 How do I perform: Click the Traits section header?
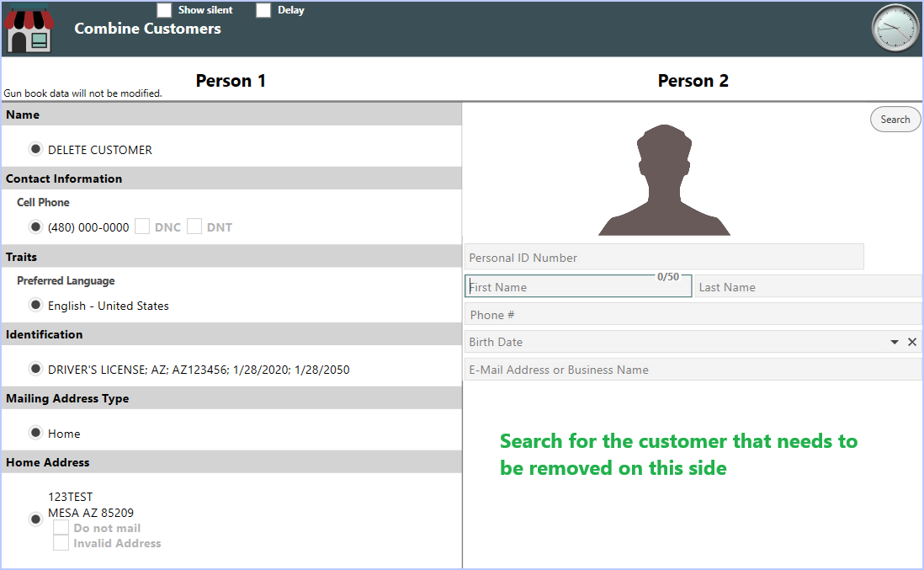pyautogui.click(x=231, y=257)
